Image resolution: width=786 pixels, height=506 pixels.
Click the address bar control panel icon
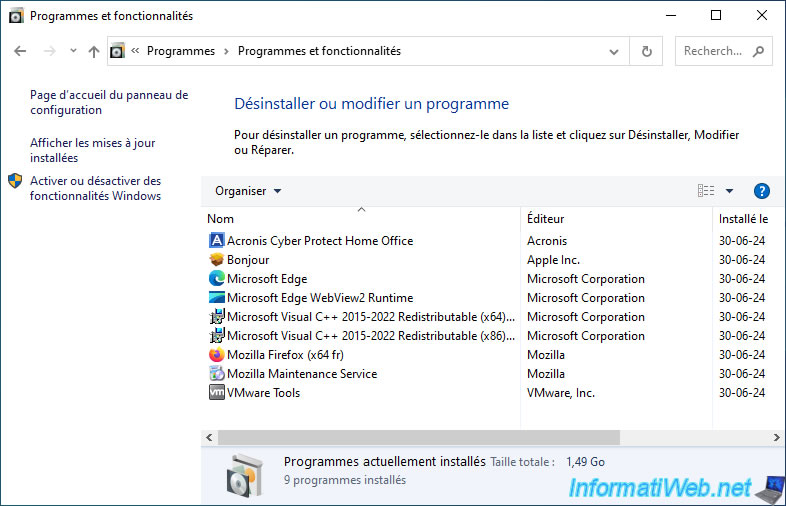pos(117,51)
